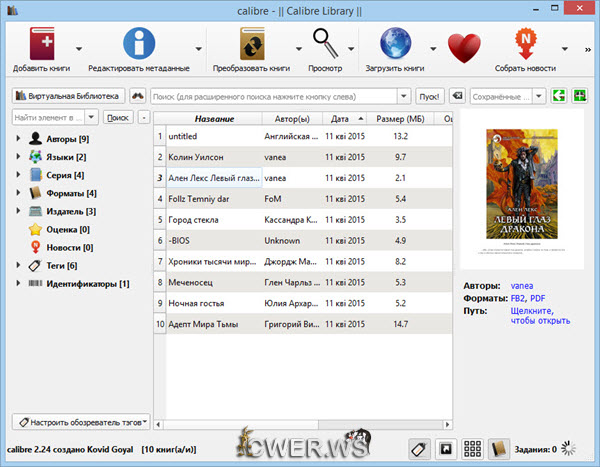Click the FB2 format link

click(518, 298)
